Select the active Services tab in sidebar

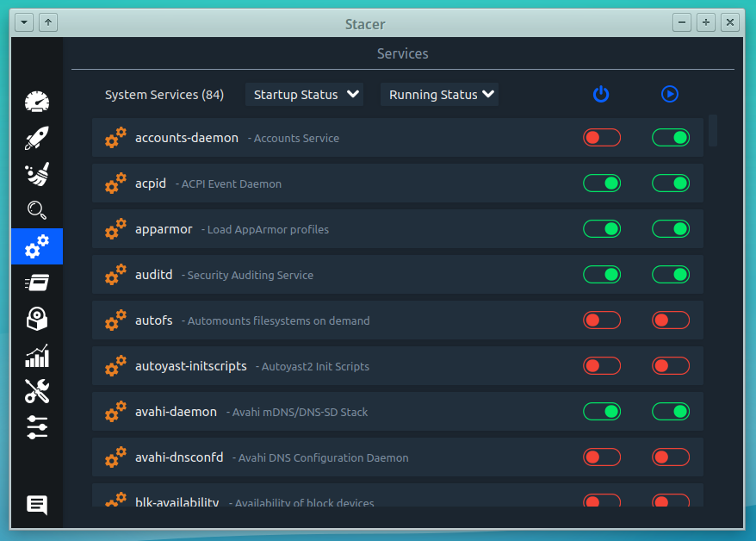click(37, 246)
